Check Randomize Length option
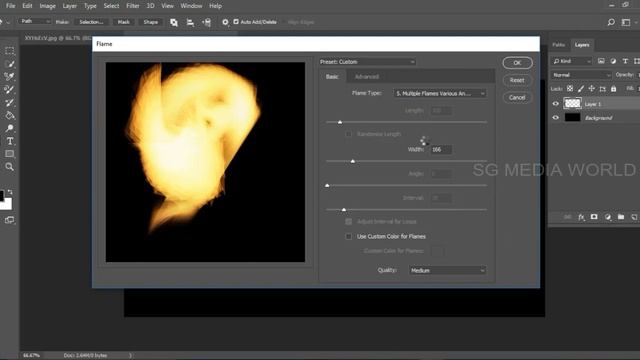 click(349, 134)
